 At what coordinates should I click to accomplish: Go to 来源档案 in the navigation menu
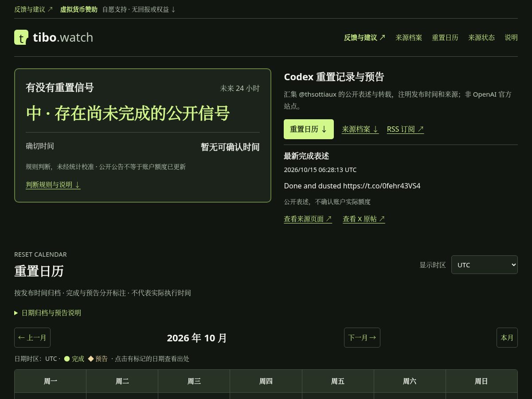tap(409, 38)
